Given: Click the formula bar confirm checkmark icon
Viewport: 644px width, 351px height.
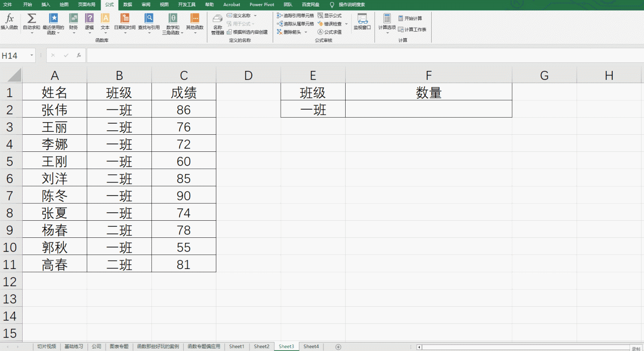Looking at the screenshot, I should pyautogui.click(x=66, y=55).
